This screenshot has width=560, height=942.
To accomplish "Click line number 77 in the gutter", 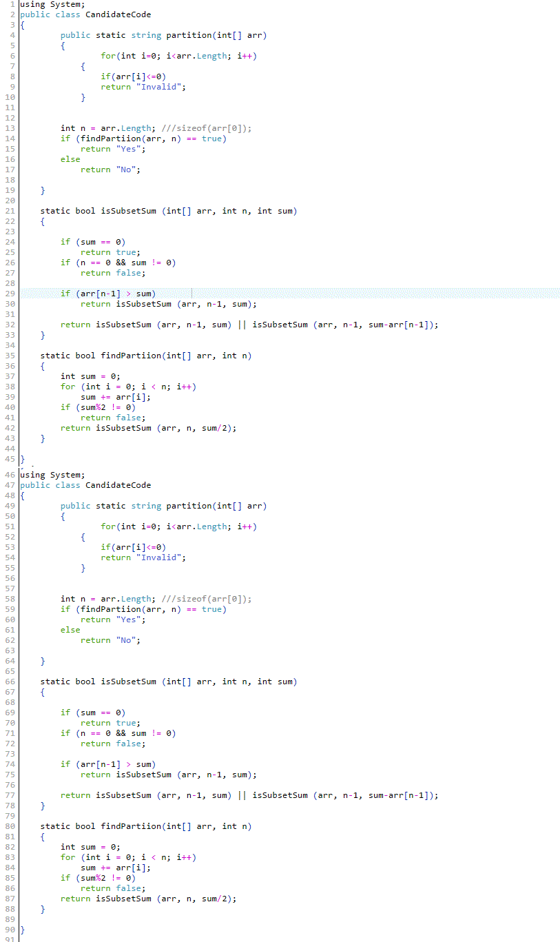I will [9, 795].
